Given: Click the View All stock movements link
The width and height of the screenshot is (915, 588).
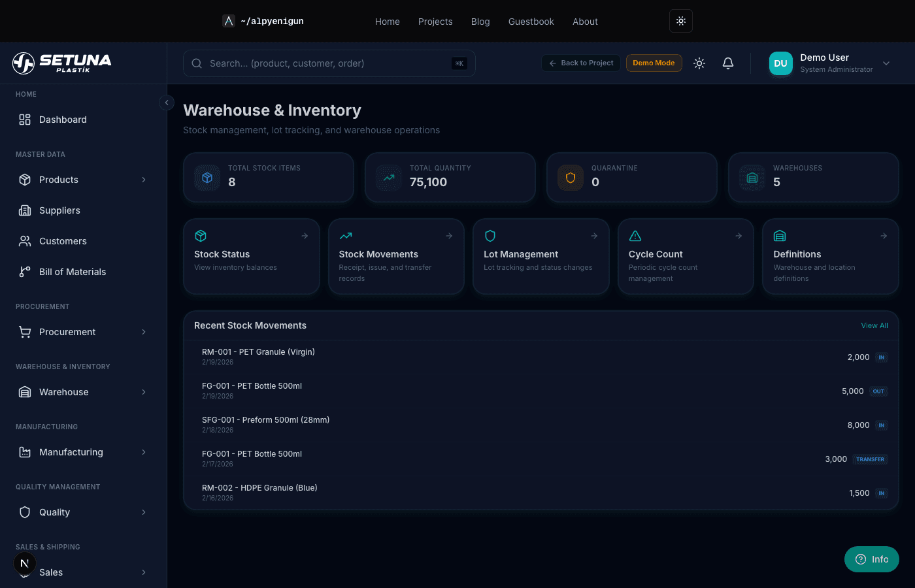Looking at the screenshot, I should pos(874,325).
